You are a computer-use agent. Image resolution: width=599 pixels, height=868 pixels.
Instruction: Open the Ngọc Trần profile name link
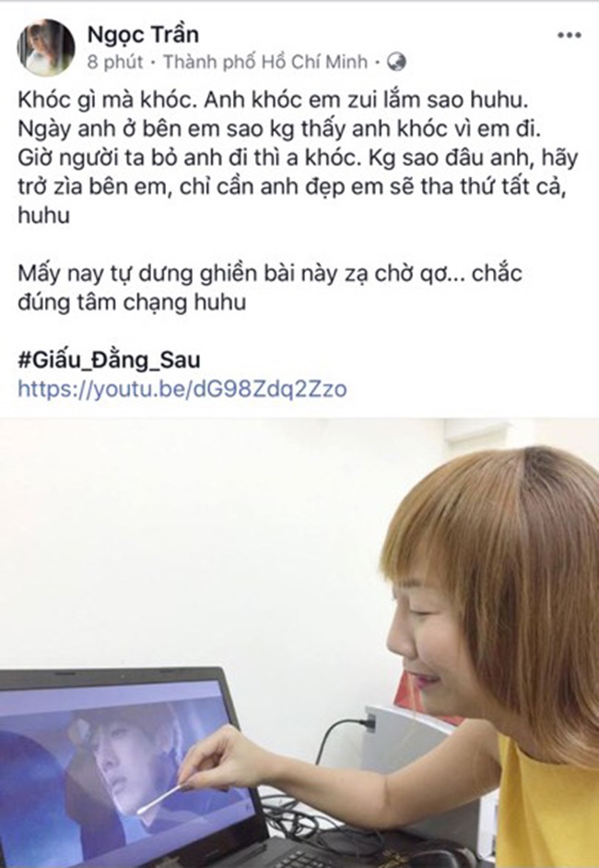coord(143,34)
